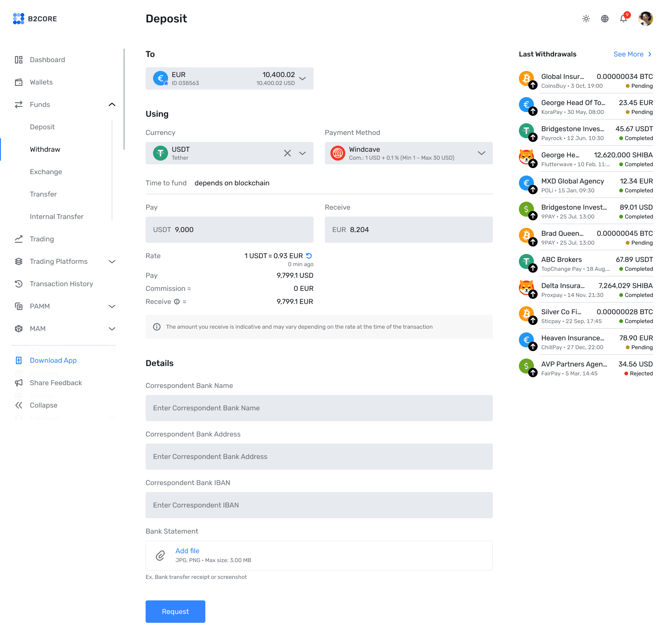
Task: Click the Request button
Action: tap(175, 612)
